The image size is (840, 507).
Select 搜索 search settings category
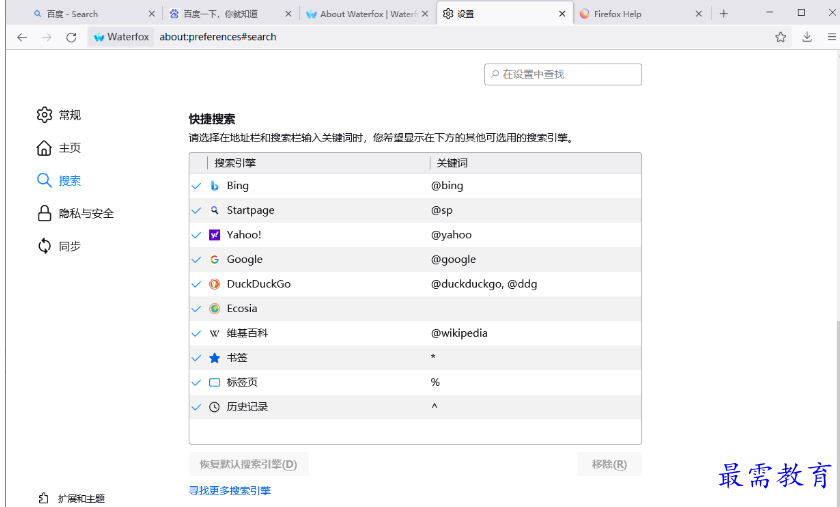coord(59,181)
